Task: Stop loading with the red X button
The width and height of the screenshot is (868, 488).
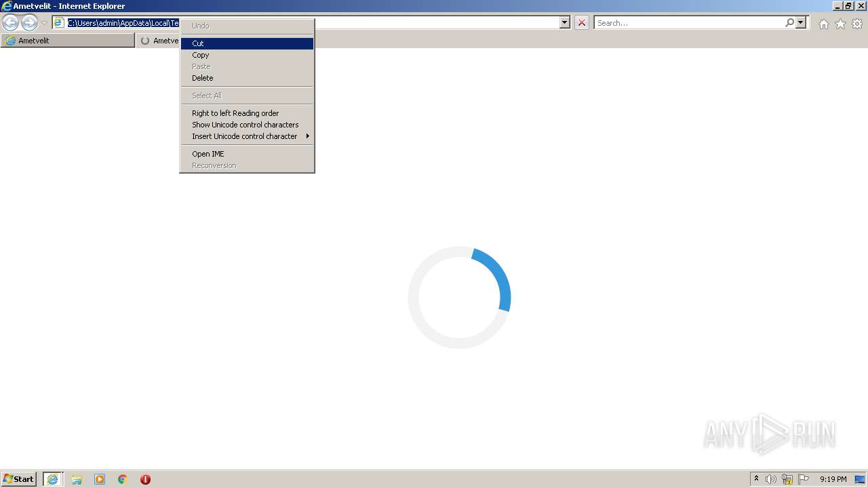Action: (x=582, y=22)
